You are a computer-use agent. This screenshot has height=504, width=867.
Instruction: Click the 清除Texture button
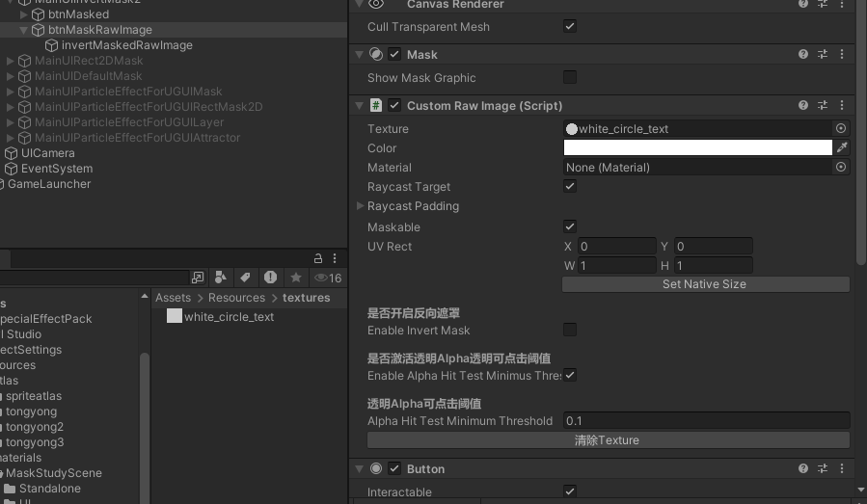click(x=609, y=439)
